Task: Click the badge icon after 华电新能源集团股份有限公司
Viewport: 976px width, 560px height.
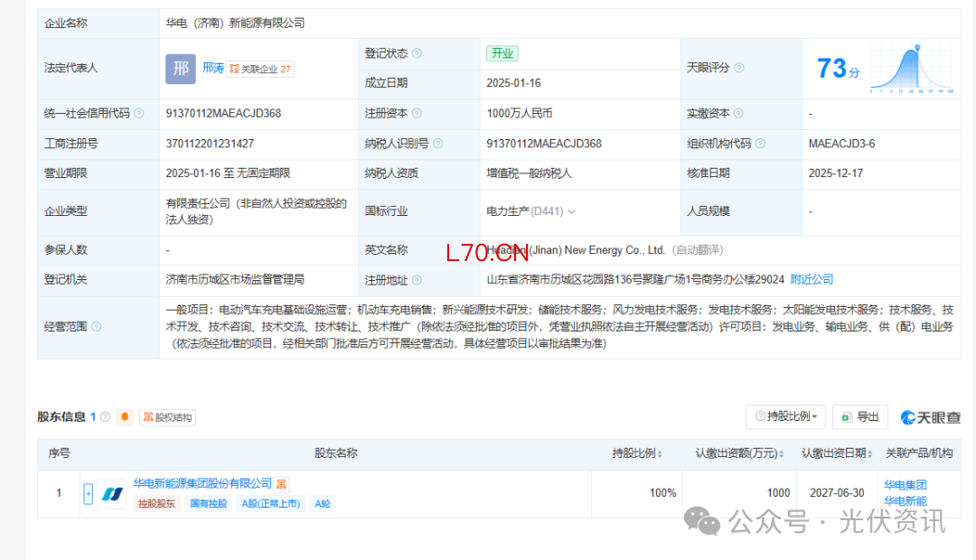Action: point(282,484)
